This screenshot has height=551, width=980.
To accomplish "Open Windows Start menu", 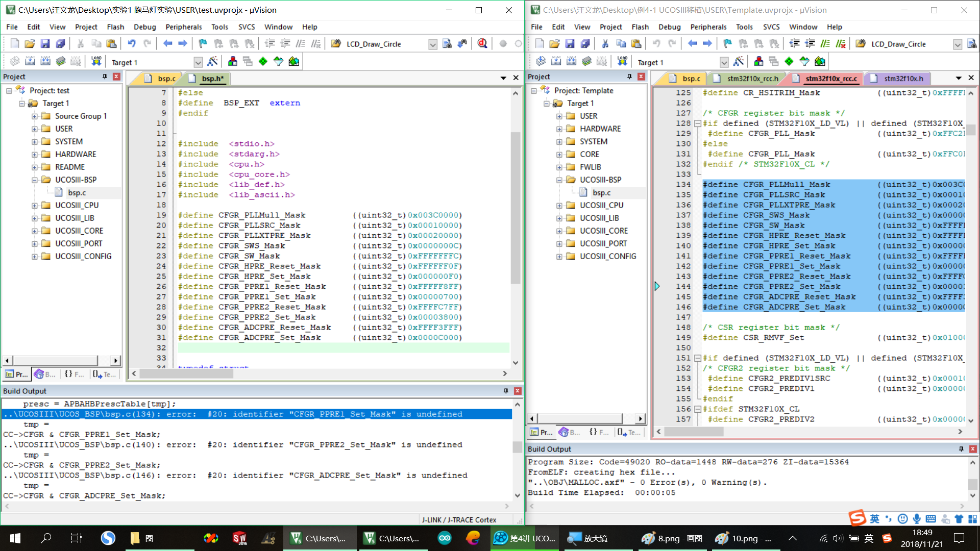I will point(15,538).
